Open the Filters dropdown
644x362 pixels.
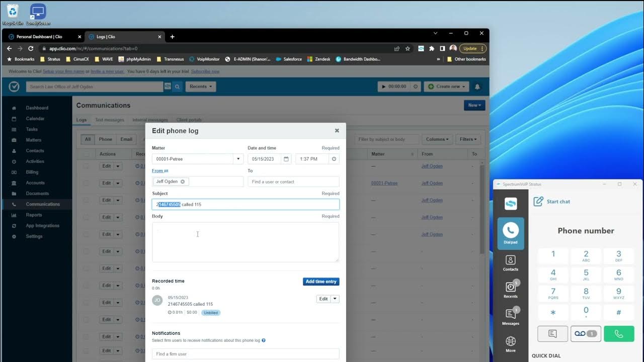tap(468, 139)
